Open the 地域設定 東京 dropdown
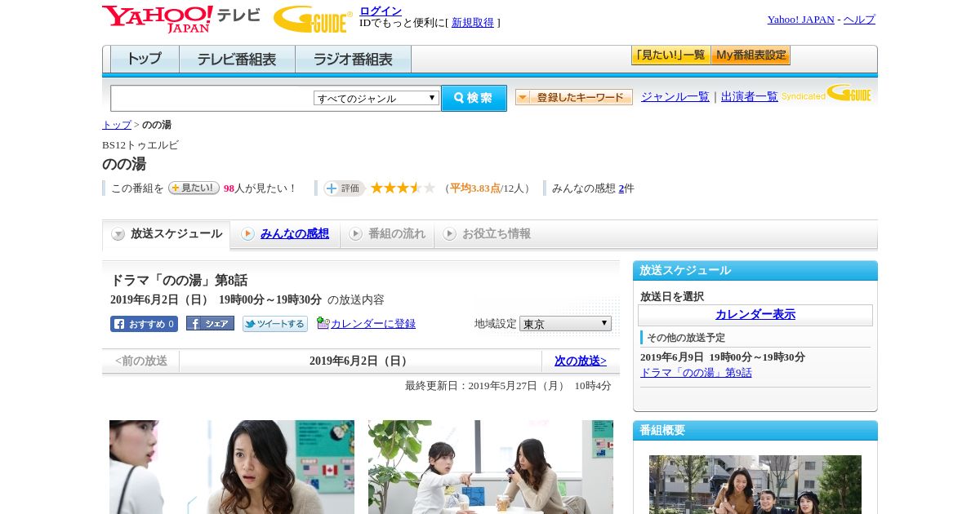 point(565,324)
